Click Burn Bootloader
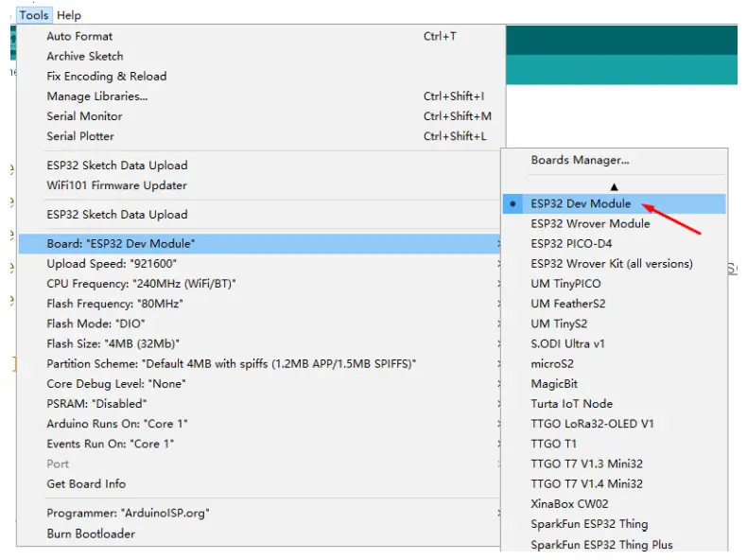This screenshot has height=560, width=747. [91, 534]
